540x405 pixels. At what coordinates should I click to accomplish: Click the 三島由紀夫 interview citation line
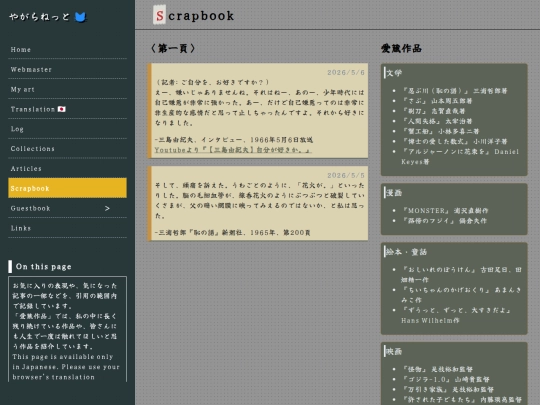(x=234, y=140)
